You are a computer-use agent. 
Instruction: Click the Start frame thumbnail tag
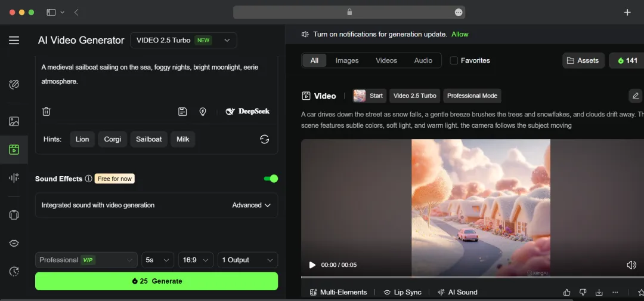point(369,96)
